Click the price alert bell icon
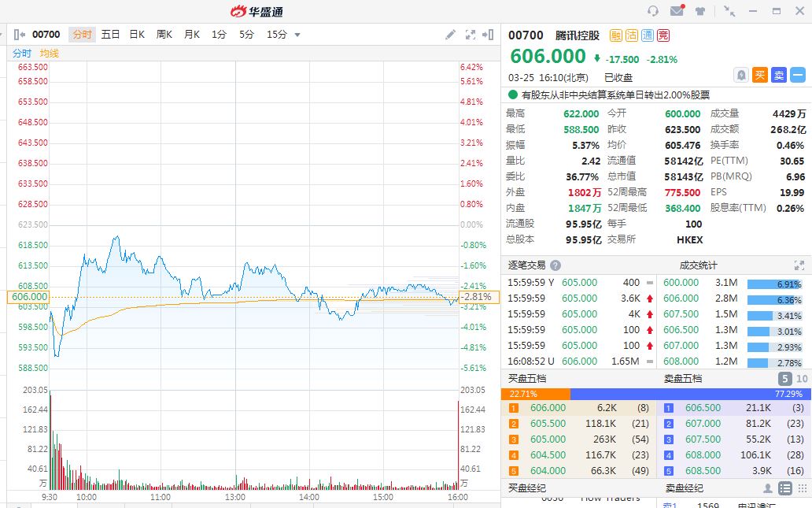The image size is (812, 508). [740, 75]
